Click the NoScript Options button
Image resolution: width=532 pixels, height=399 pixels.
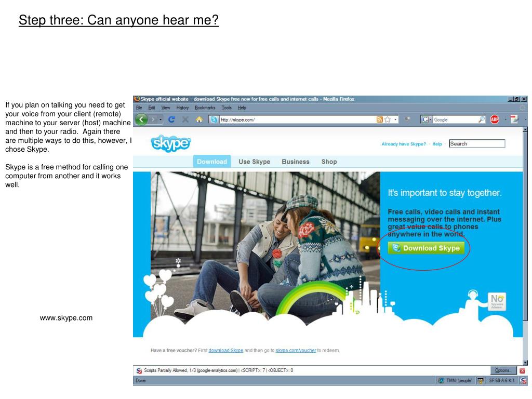503,370
